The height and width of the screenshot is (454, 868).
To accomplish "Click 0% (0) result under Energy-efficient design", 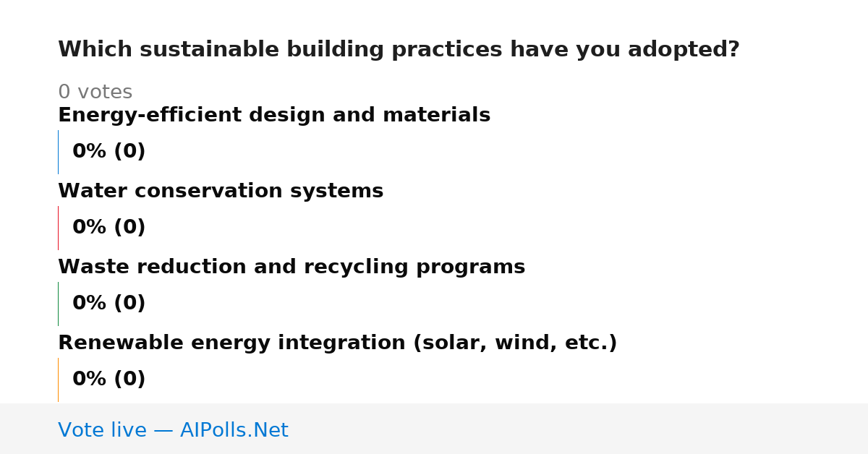I will point(109,152).
